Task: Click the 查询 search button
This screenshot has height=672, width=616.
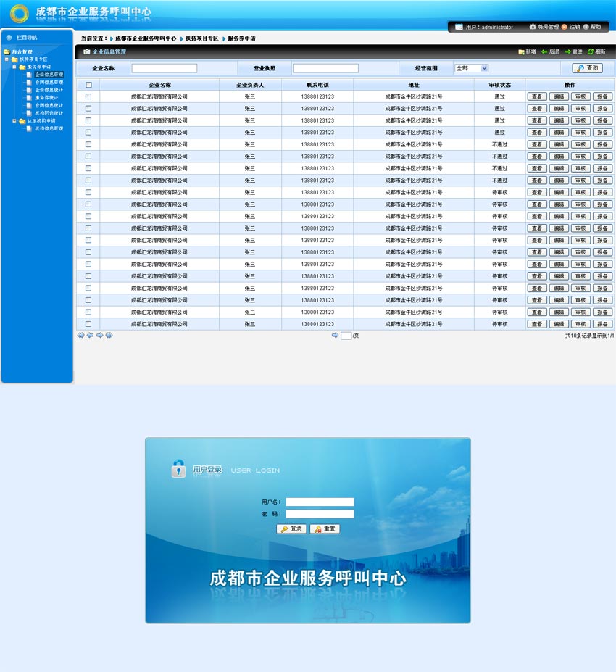Action: coord(587,68)
